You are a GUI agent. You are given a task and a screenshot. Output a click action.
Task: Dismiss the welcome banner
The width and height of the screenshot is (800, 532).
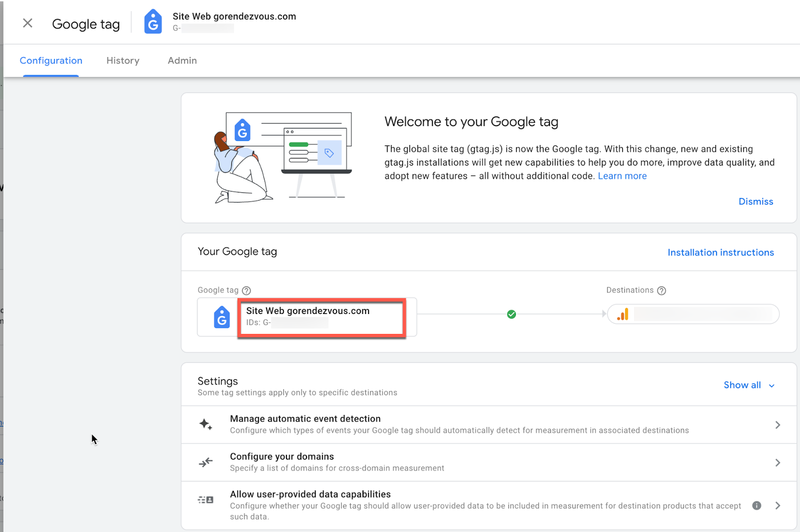(x=756, y=201)
